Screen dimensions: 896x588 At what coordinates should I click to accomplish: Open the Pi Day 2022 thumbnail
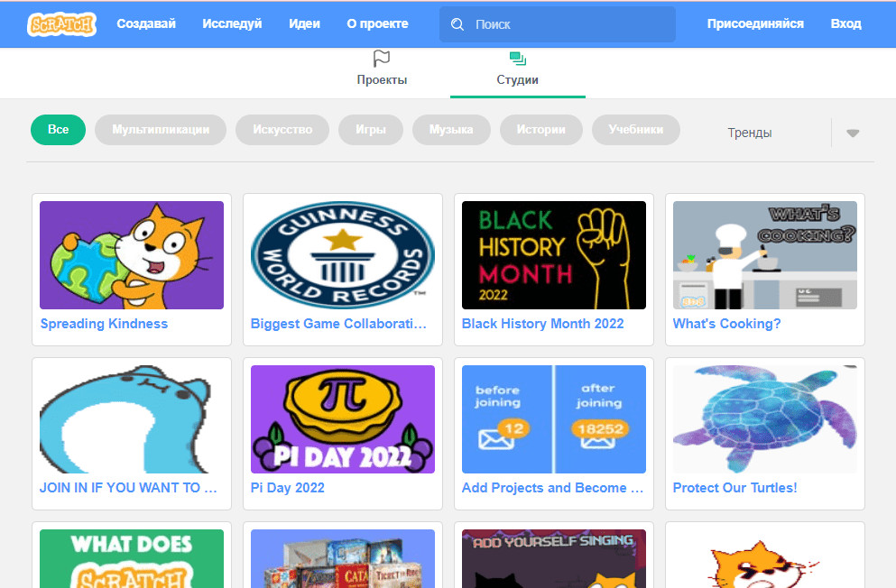coord(343,419)
